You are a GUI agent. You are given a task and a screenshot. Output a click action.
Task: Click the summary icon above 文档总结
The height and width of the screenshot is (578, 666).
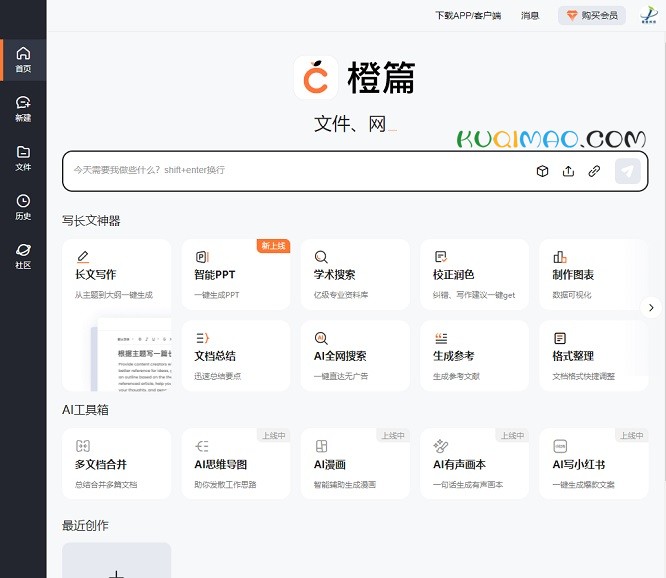coord(203,338)
